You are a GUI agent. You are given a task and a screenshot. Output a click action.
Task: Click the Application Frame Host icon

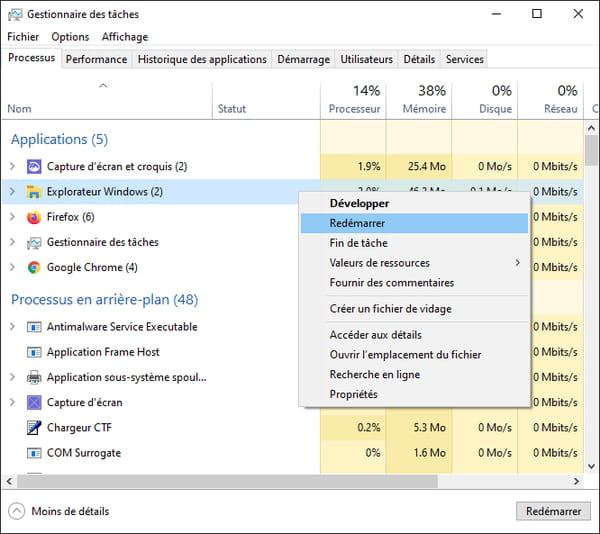pyautogui.click(x=34, y=352)
